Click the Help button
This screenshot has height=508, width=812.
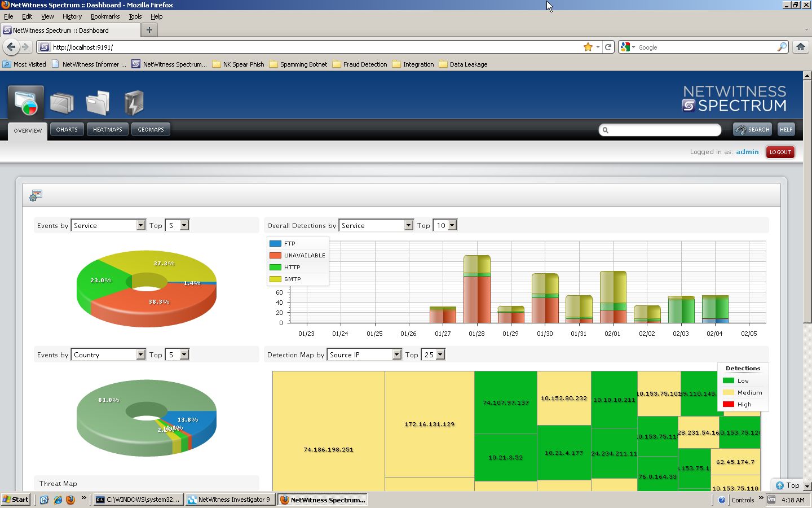[786, 129]
